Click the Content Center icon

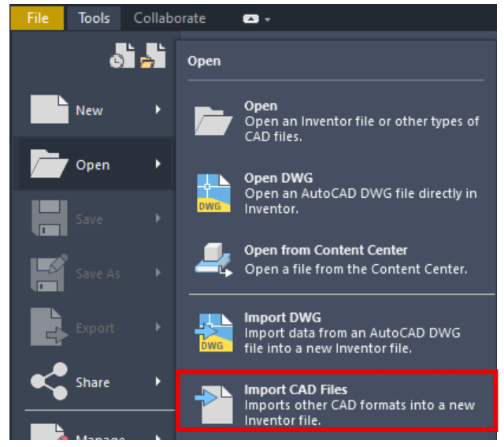point(213,259)
